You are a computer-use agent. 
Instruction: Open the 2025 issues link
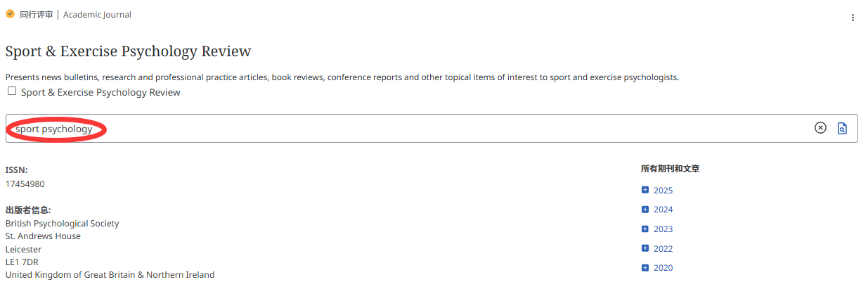[x=663, y=191]
